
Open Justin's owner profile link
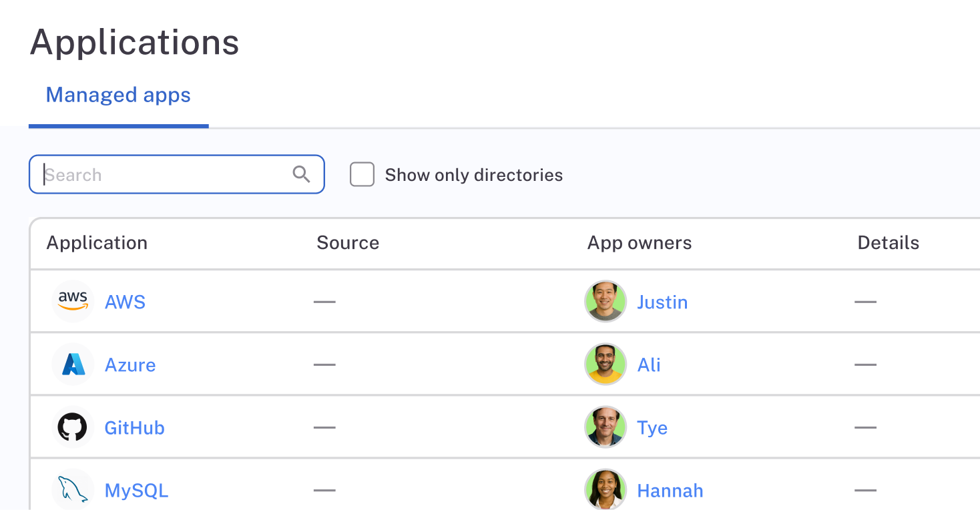click(x=662, y=301)
